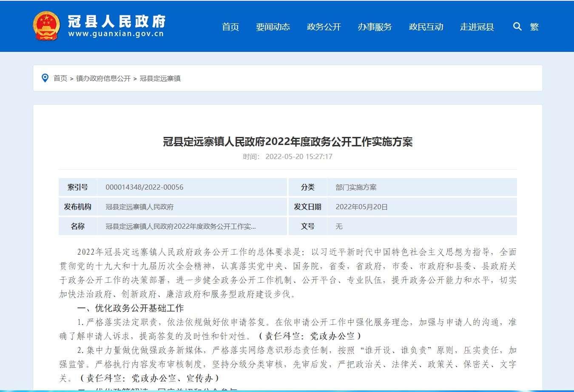
Task: Click the 文号 label cell
Action: coord(308,226)
